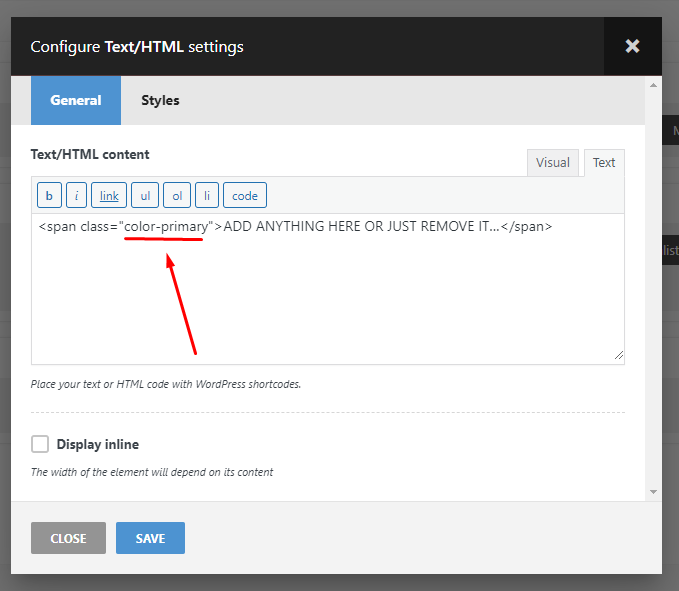Insert bold tag with b button

click(49, 196)
